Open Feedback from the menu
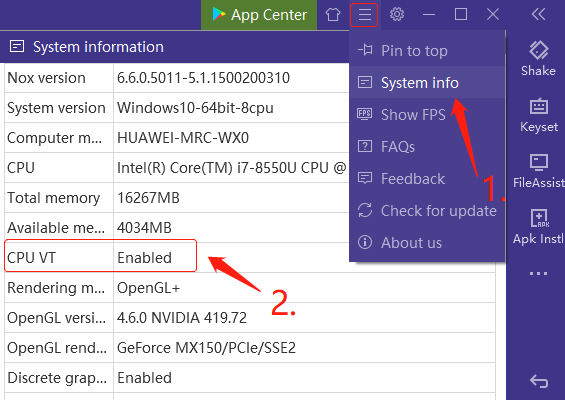565x400 pixels. tap(427, 179)
